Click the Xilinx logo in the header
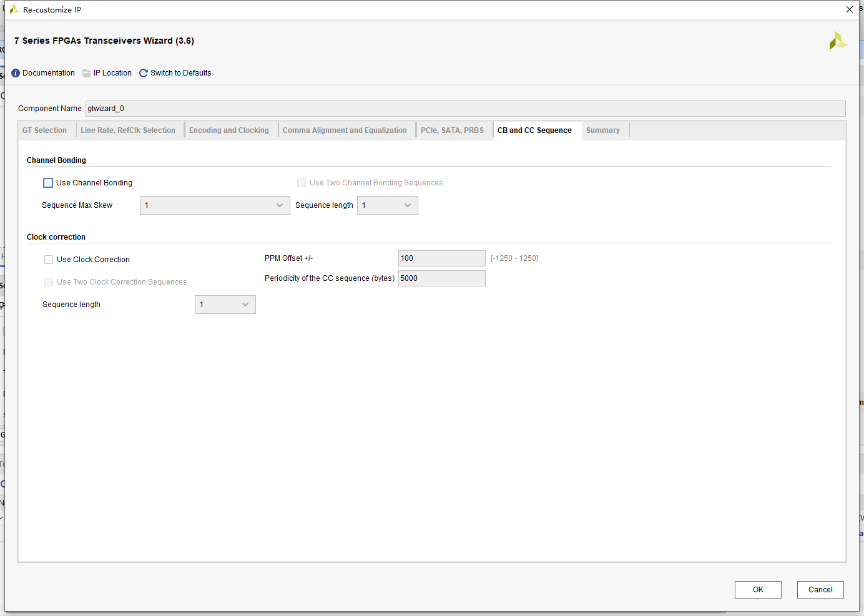Image resolution: width=864 pixels, height=616 pixels. click(838, 41)
